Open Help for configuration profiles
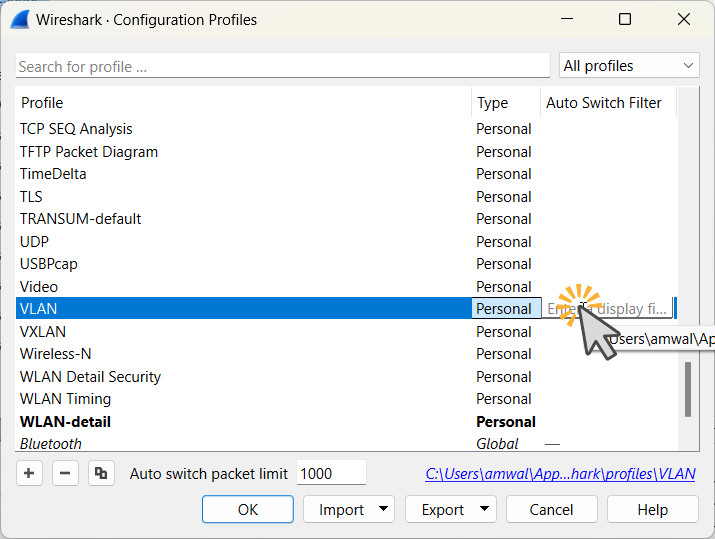 (652, 510)
